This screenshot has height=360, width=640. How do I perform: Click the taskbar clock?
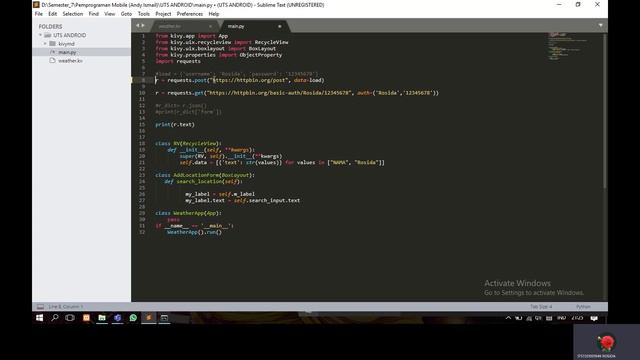577,318
